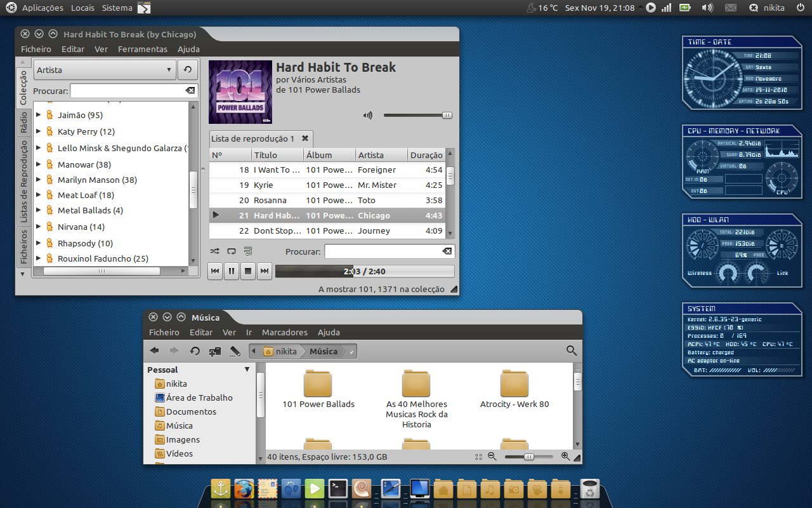Viewport: 812px width, 508px height.
Task: Open search in the file manager
Action: (572, 351)
